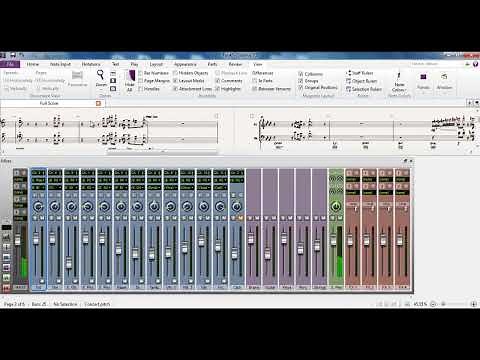Click the 'Concert pitch' status bar text
480x360 pixels.
pos(97,304)
